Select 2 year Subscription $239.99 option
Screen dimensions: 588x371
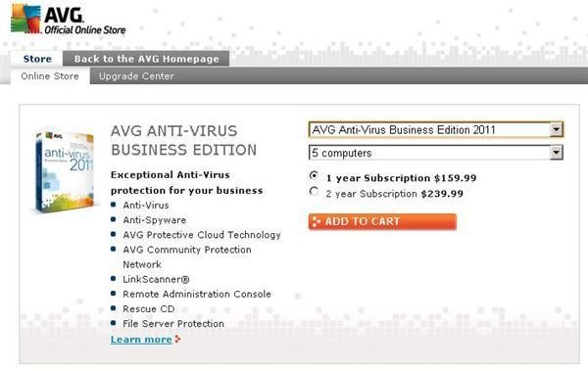(x=314, y=192)
